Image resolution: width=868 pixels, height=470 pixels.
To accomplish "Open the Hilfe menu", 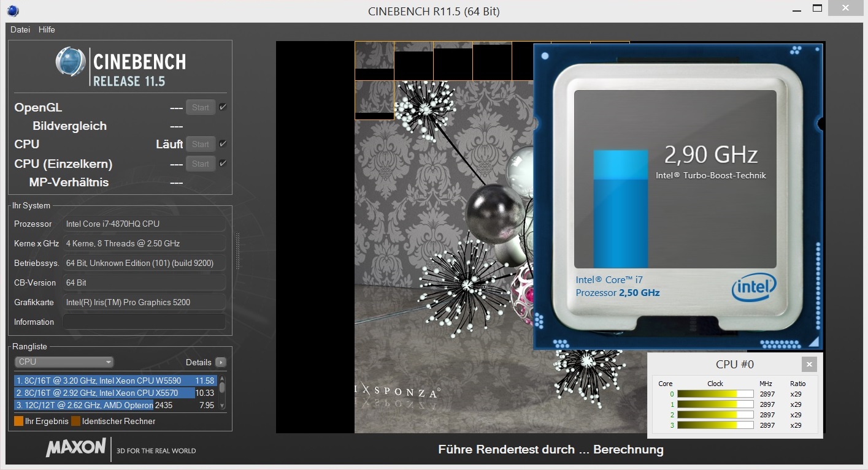I will (x=47, y=29).
